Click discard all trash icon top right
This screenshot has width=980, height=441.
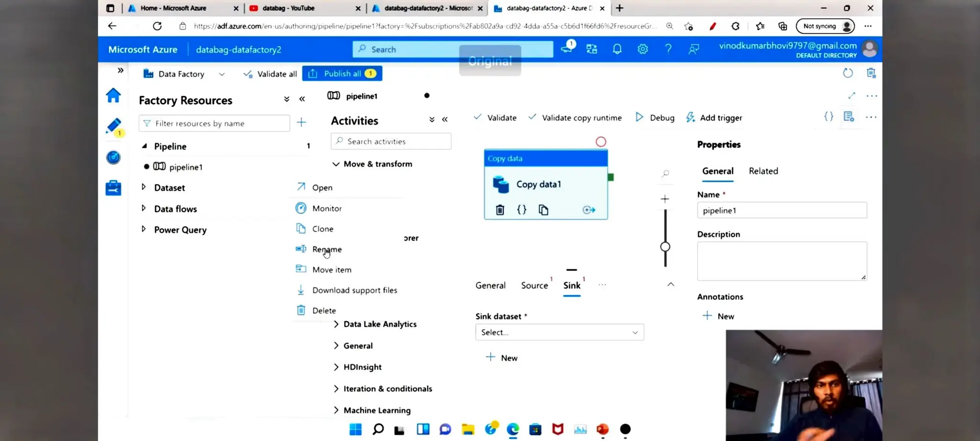871,73
